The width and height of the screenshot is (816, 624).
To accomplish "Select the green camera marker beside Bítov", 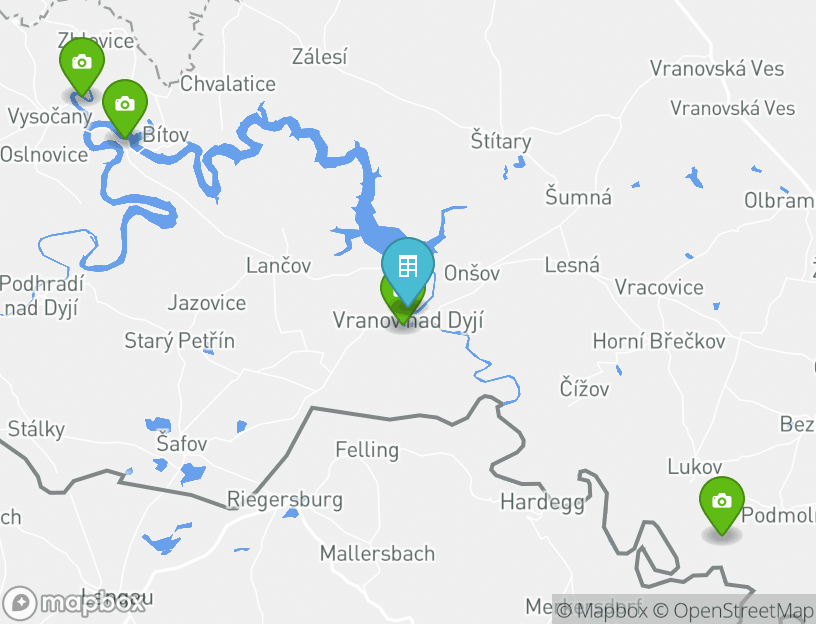I will tap(124, 107).
